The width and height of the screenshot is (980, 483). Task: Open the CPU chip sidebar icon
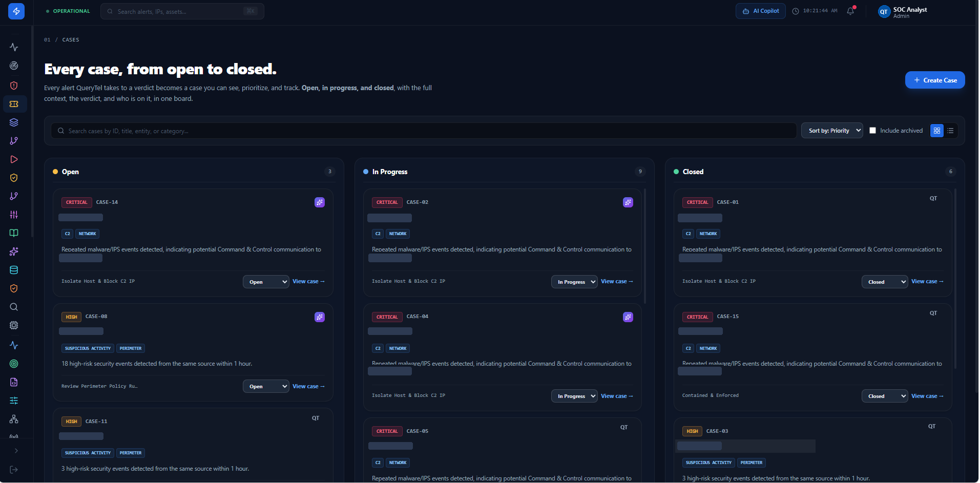click(14, 325)
